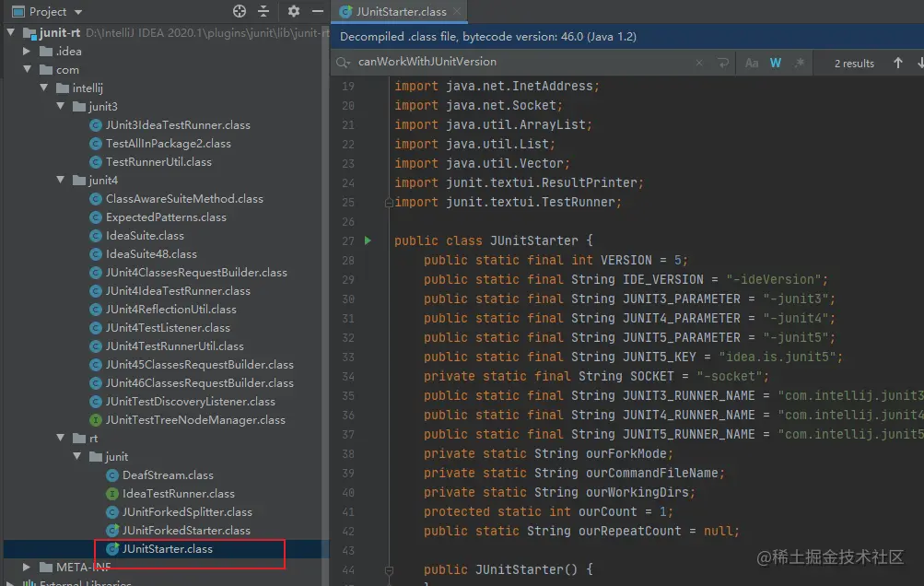Collapse the junit4 folder
The image size is (924, 586).
[61, 180]
